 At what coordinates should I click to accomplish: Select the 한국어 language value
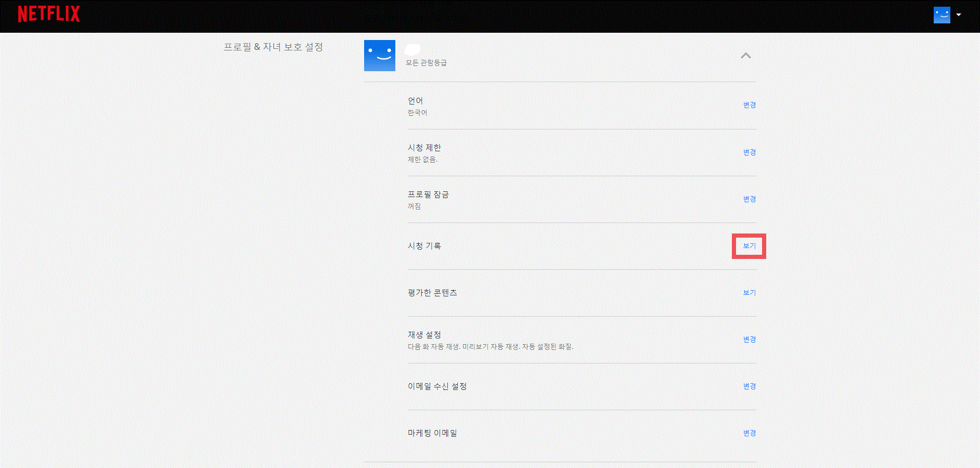click(417, 113)
